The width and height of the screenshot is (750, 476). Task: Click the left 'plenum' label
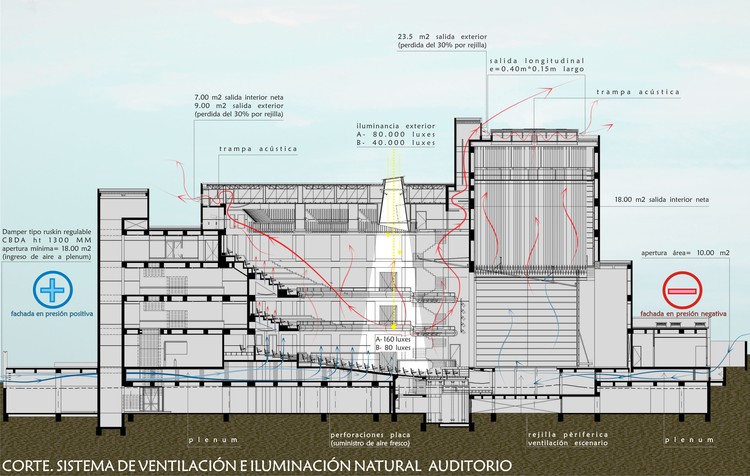click(213, 440)
